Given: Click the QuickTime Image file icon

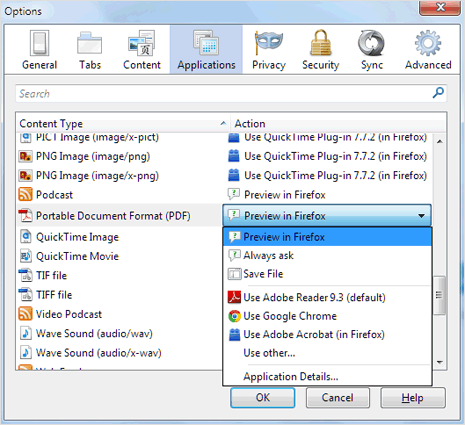Looking at the screenshot, I should pyautogui.click(x=25, y=237).
